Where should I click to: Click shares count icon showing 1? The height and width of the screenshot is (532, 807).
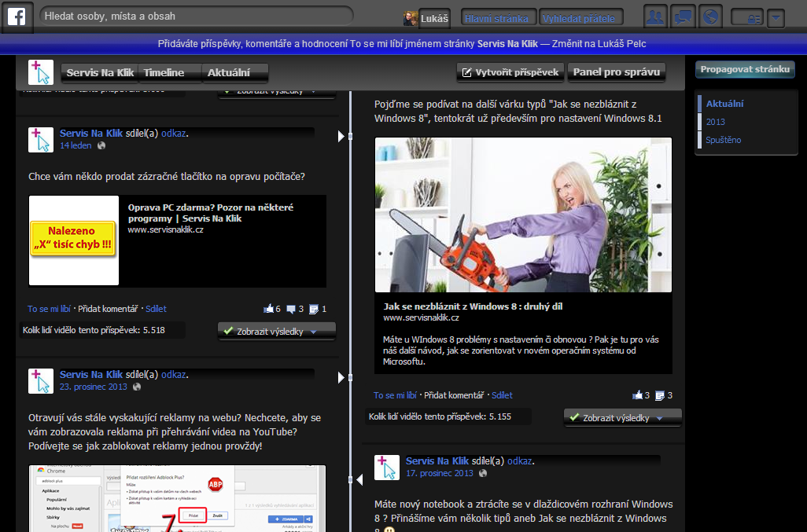click(x=314, y=309)
